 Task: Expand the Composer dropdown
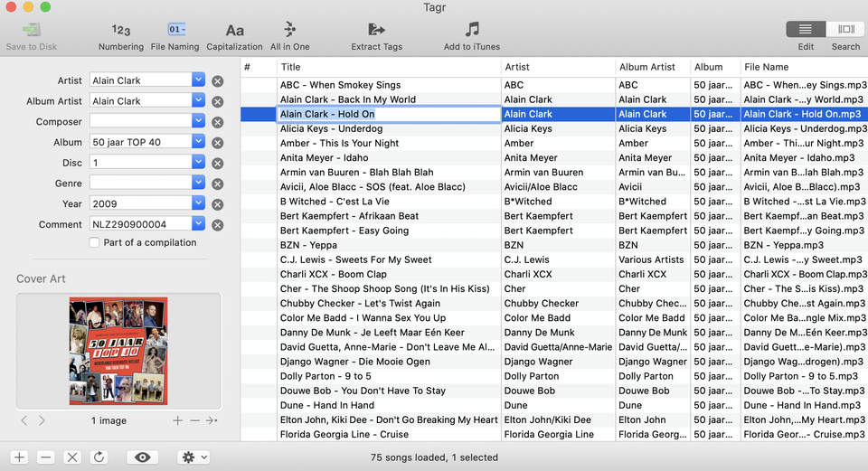[x=199, y=120]
